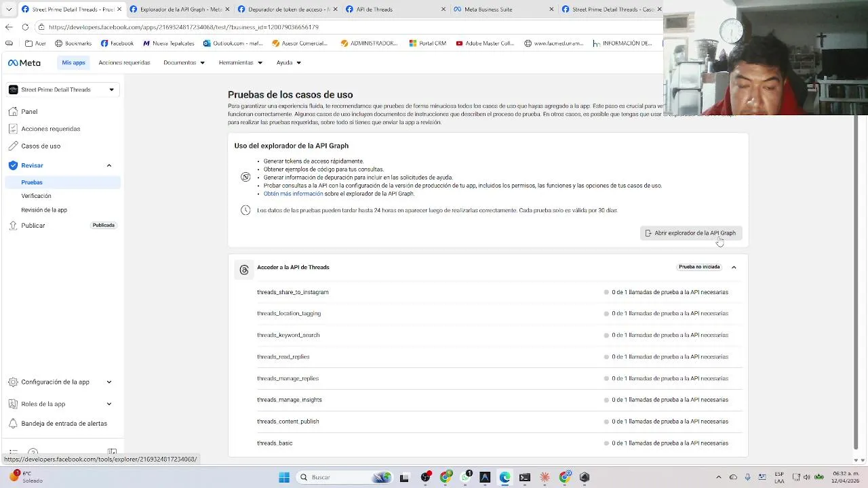Click the browser back arrow
This screenshot has height=488, width=868.
tap(8, 27)
